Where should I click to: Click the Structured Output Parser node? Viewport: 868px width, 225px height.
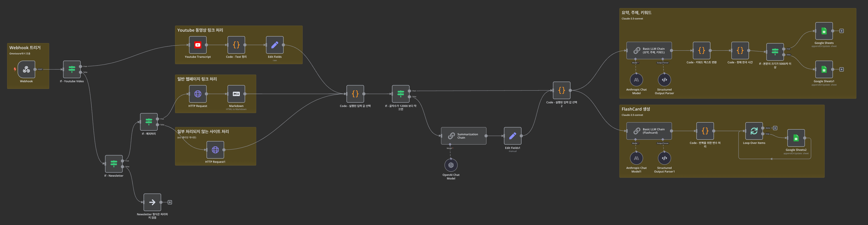665,80
